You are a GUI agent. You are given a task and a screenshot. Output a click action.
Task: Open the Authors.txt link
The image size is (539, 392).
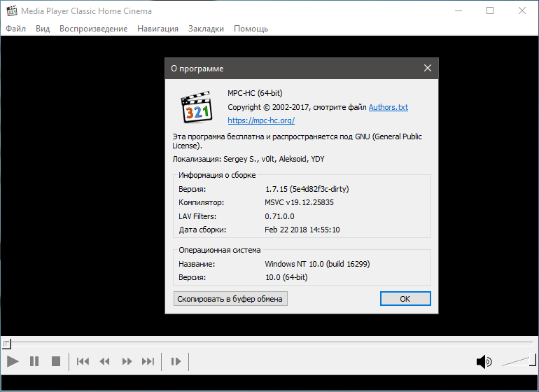pos(388,107)
